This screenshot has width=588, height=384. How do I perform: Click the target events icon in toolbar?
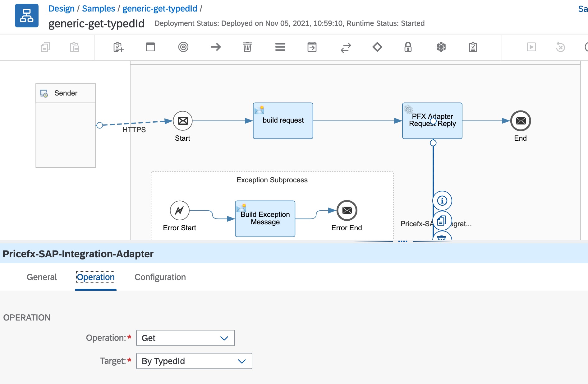[x=183, y=47]
